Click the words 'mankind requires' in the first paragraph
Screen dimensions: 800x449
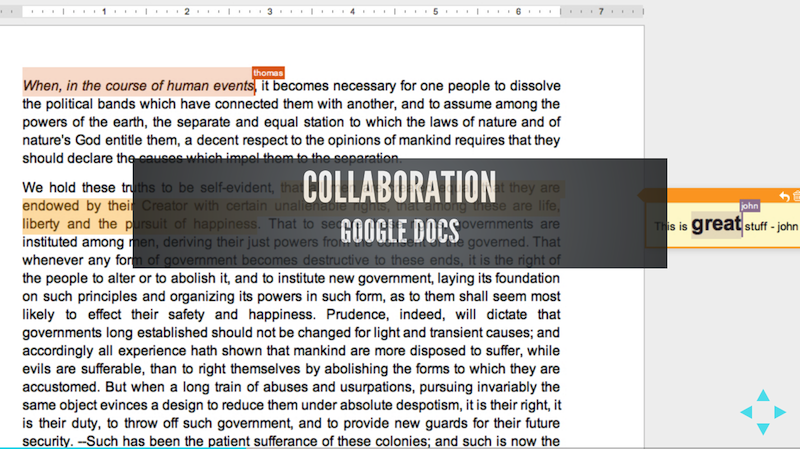[450, 140]
